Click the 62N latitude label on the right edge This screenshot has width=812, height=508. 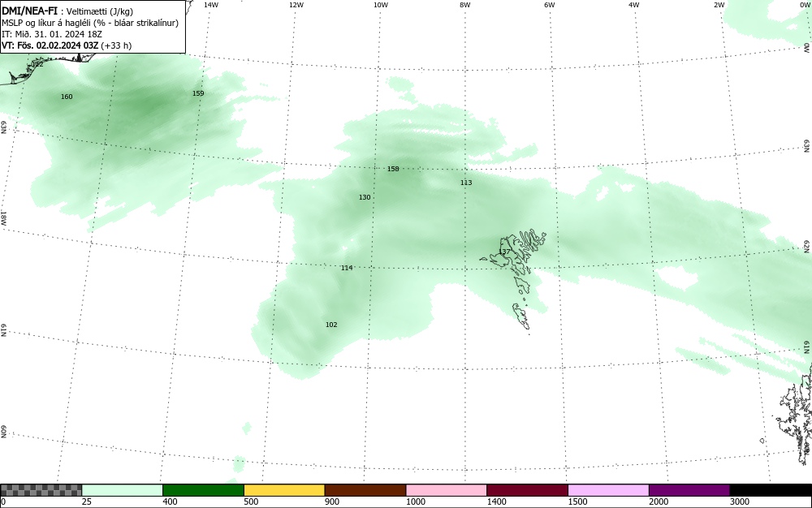tap(807, 247)
